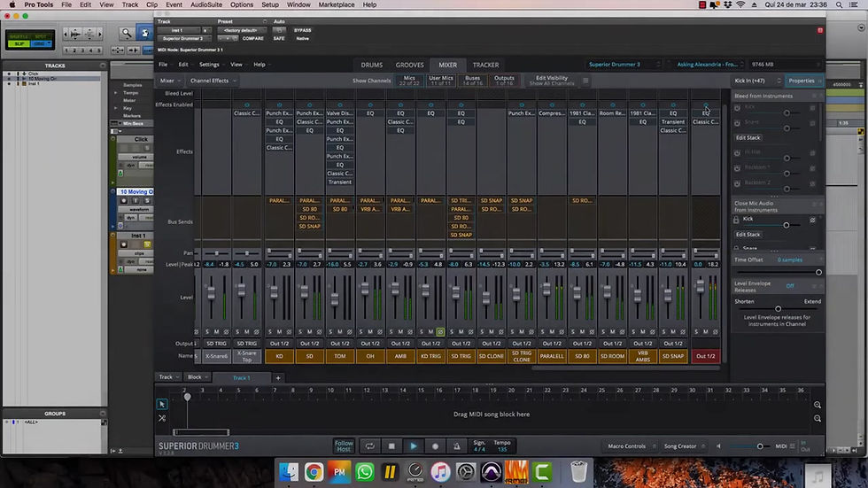Toggle BYPASS in plugin header
This screenshot has width=868, height=488.
[x=302, y=30]
